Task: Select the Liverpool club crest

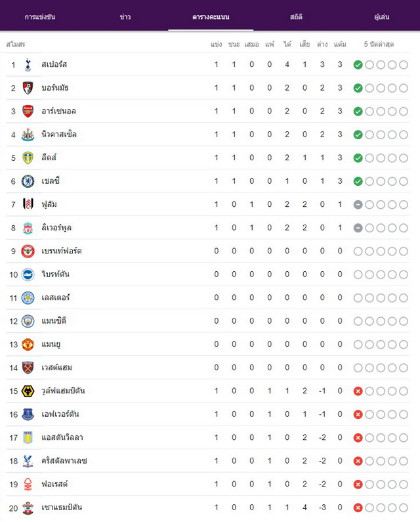Action: coord(28,228)
